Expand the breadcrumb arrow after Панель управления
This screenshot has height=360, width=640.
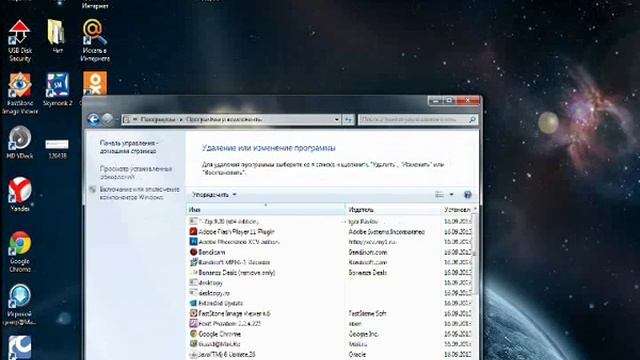pyautogui.click(x=181, y=120)
